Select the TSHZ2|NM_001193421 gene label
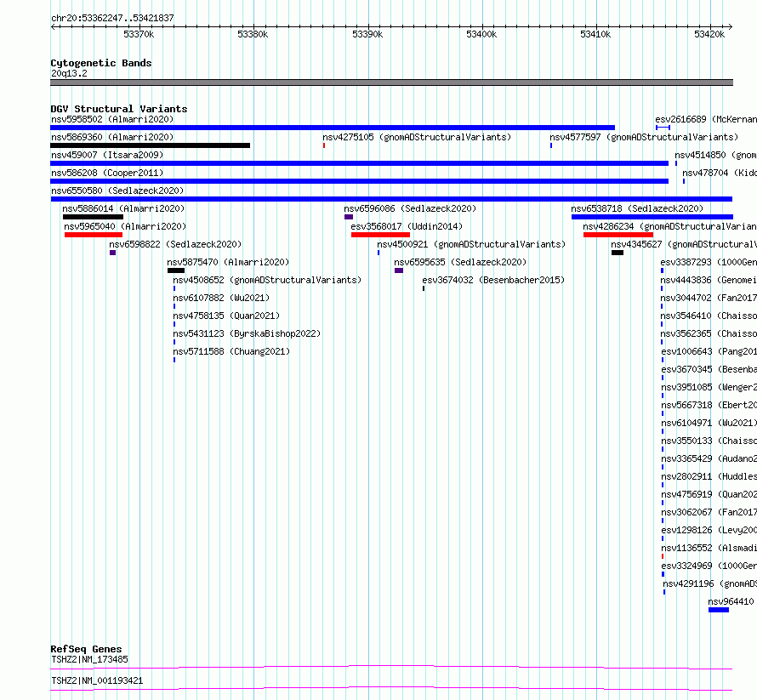Screen dimensions: 757x700 click(97, 680)
